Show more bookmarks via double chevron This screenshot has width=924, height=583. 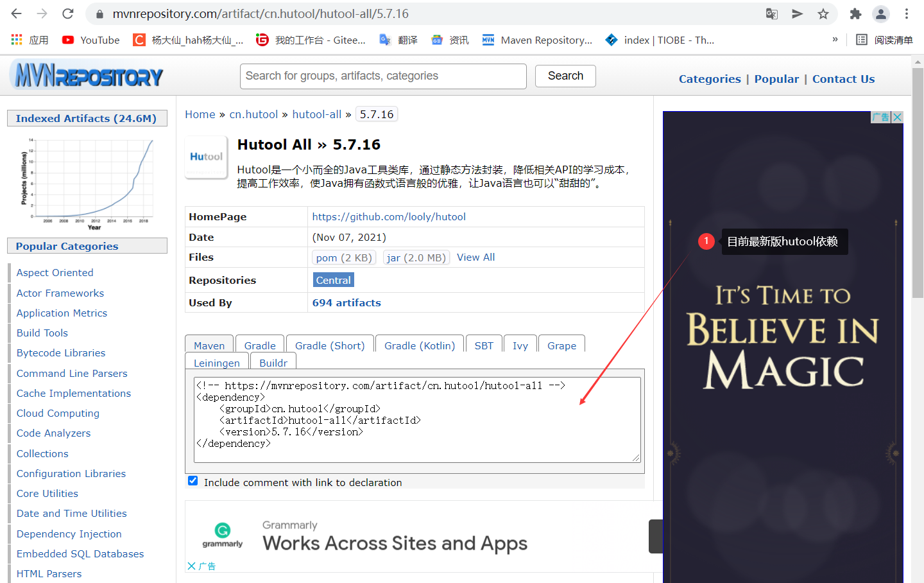click(835, 39)
